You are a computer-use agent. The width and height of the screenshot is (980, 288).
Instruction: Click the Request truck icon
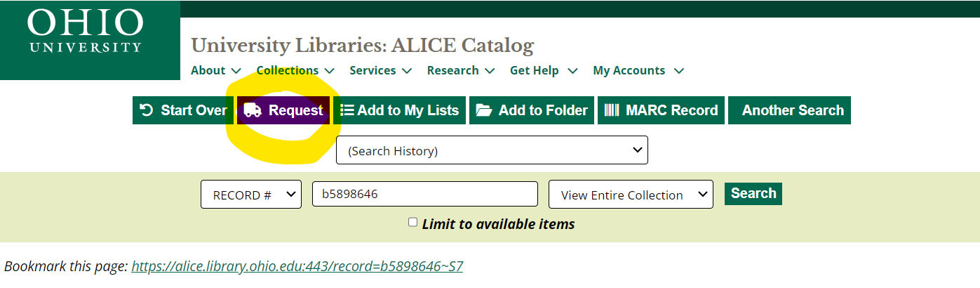click(253, 110)
